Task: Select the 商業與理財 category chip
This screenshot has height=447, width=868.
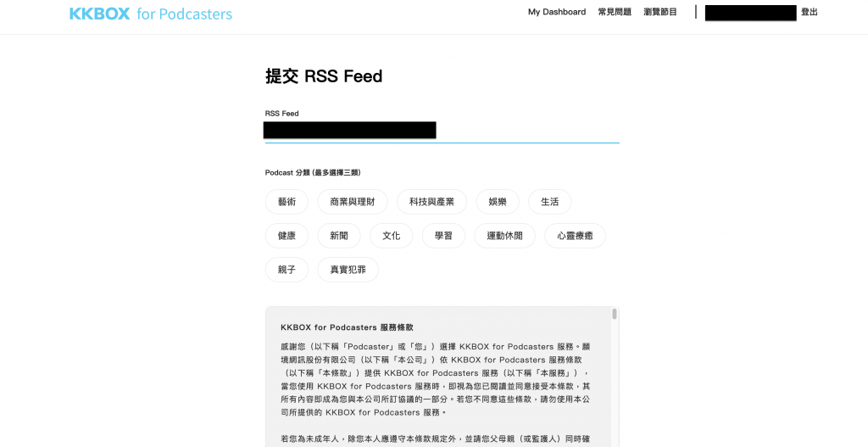Action: pos(352,202)
